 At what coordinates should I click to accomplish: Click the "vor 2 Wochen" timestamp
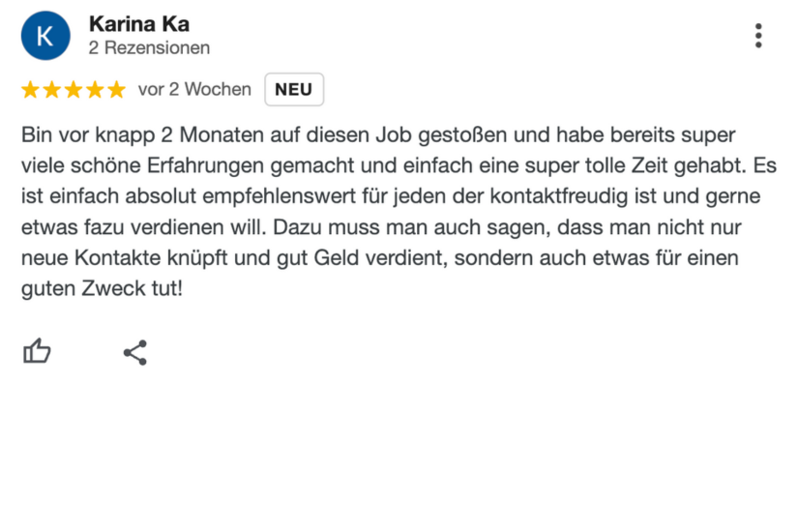tap(194, 90)
